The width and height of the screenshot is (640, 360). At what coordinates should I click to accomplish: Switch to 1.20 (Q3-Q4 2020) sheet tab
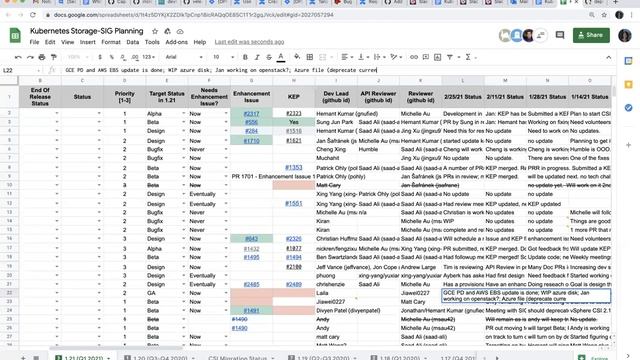160,358
